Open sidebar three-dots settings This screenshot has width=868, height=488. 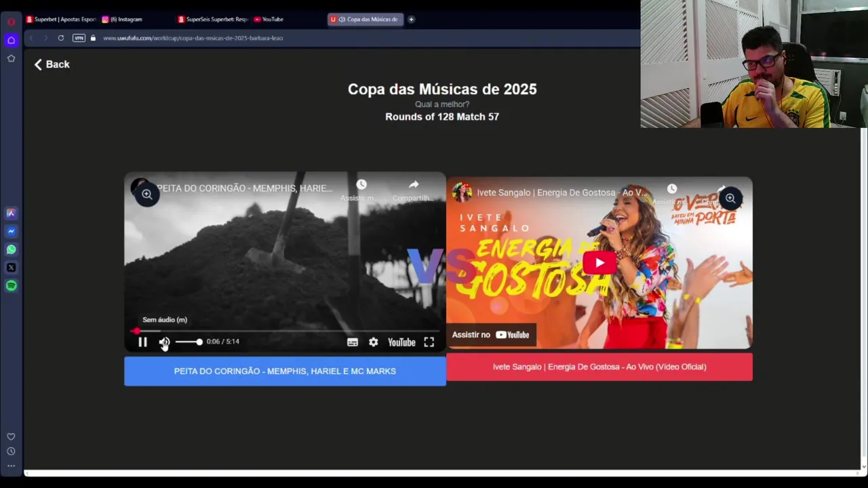tap(11, 466)
